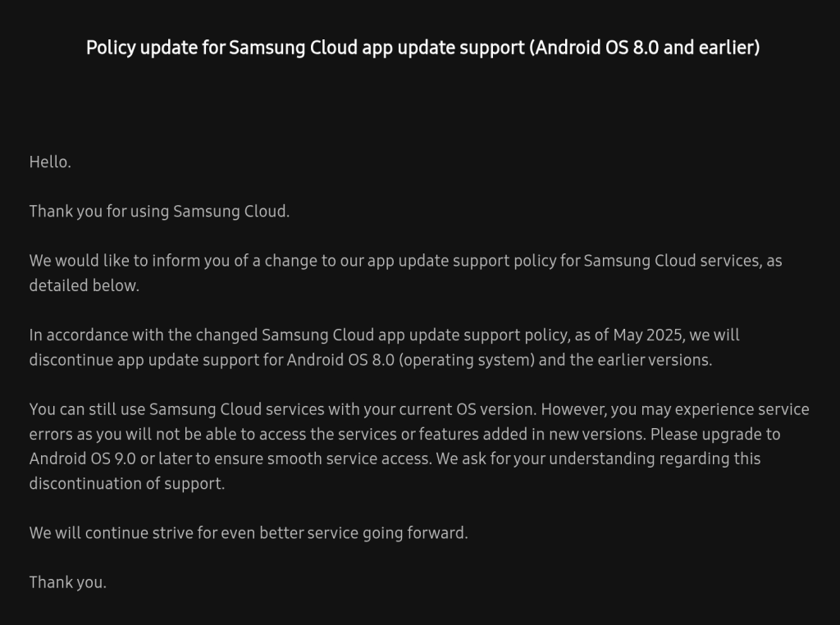Click the "Thank you for using Samsung Cloud." sentence

[159, 212]
